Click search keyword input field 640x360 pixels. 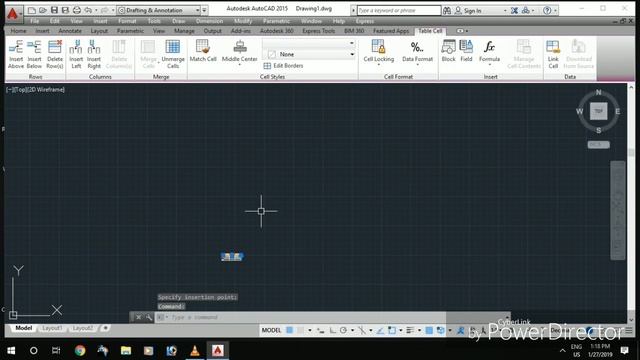point(399,10)
